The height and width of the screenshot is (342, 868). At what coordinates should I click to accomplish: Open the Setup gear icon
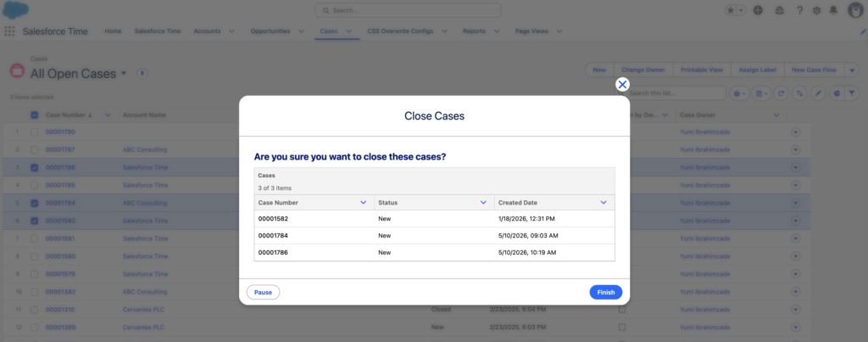point(816,10)
